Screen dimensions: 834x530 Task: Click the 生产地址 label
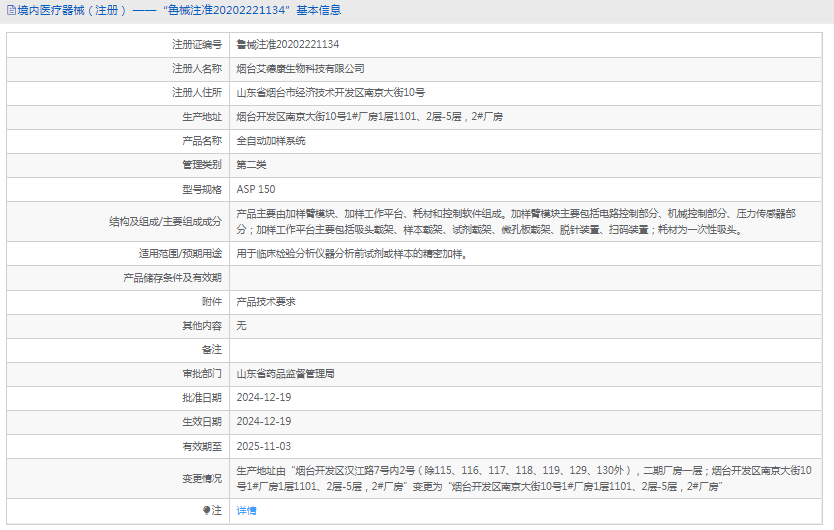[202, 117]
